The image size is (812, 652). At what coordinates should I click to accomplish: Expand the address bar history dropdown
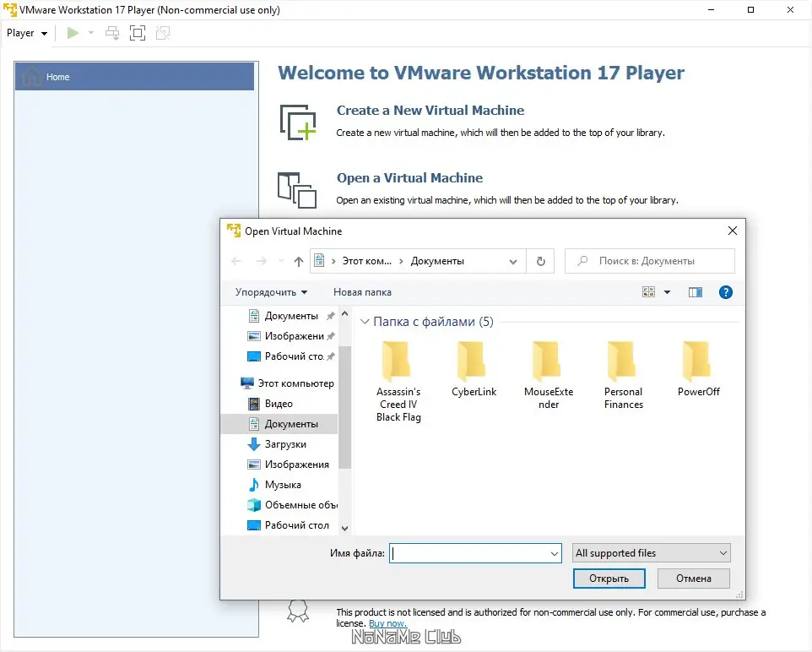(x=513, y=261)
